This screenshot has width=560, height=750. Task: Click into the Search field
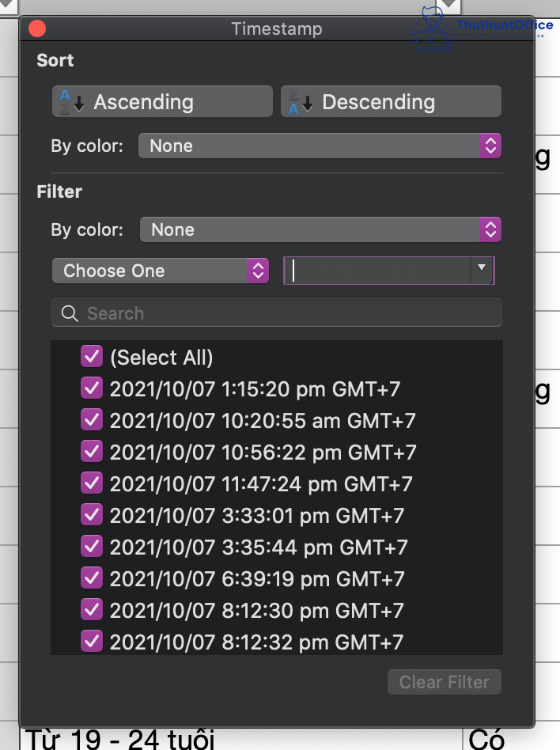coord(285,313)
